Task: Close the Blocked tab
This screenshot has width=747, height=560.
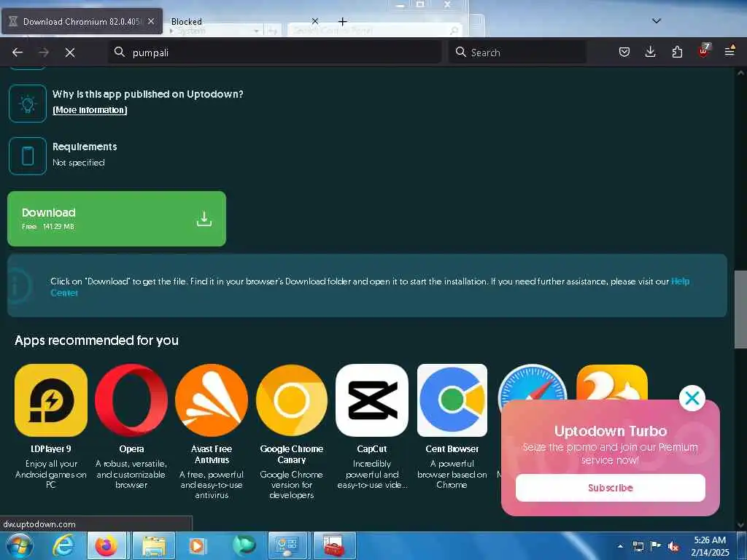Action: (x=315, y=21)
